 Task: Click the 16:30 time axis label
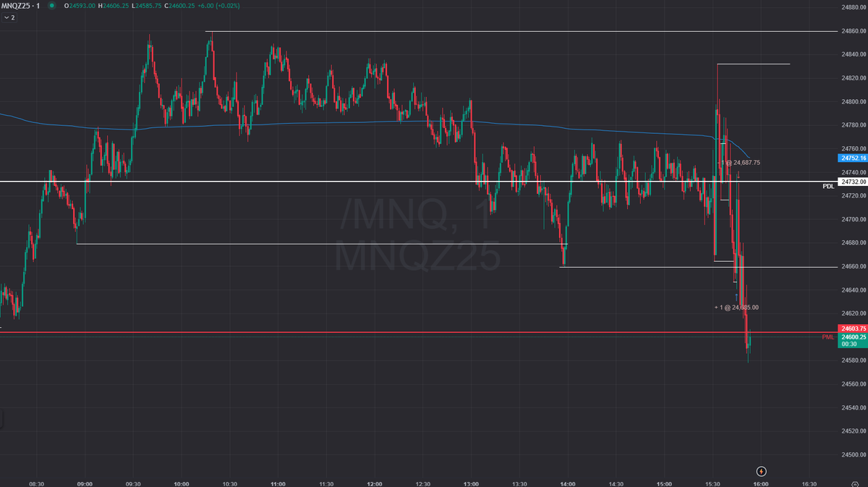click(x=809, y=484)
